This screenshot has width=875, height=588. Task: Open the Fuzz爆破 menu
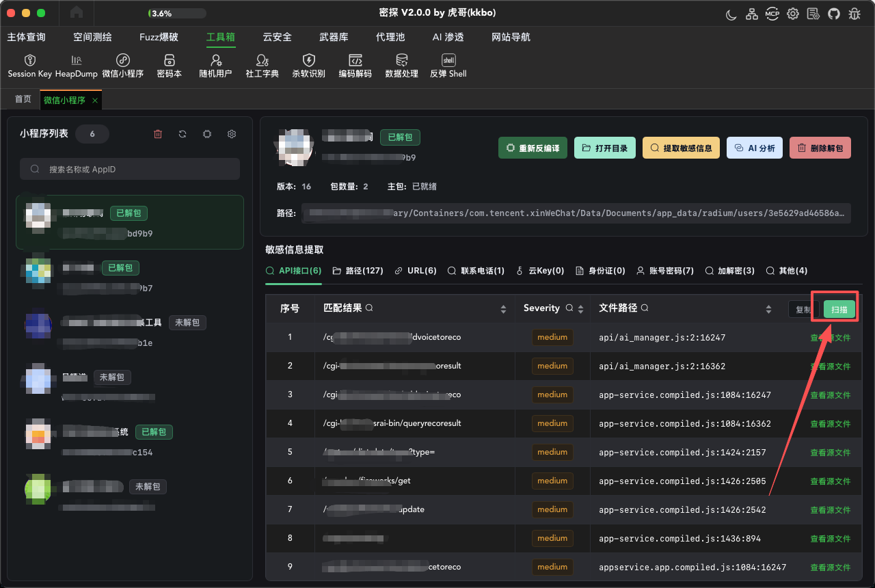pyautogui.click(x=159, y=37)
